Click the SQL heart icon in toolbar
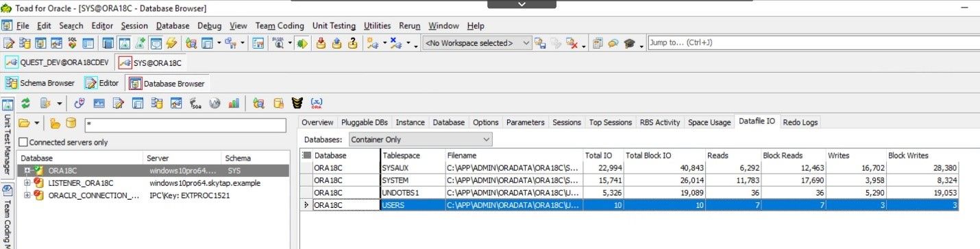Screen dimensions: 980x249 coord(72,43)
